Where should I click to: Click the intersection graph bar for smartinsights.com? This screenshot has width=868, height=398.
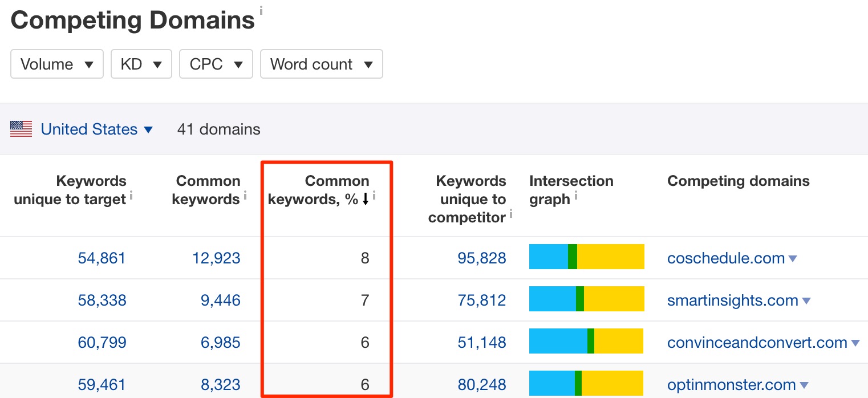(x=586, y=298)
